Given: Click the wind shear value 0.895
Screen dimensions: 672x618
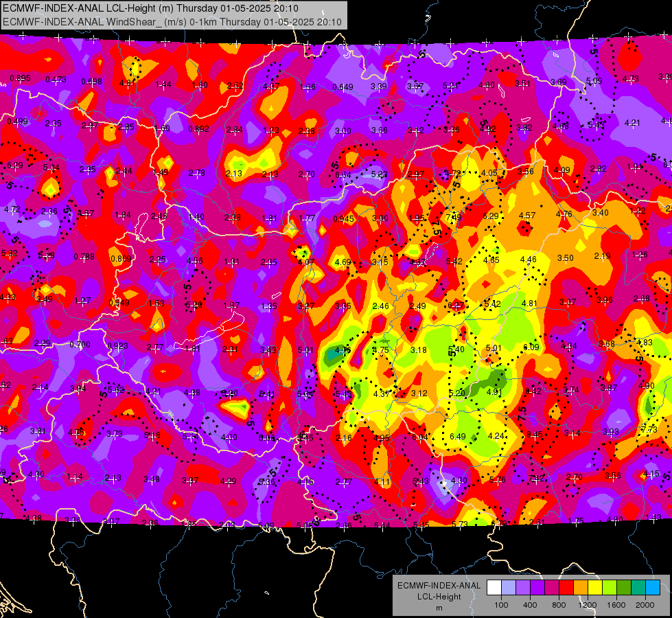Looking at the screenshot, I should click(x=20, y=78).
